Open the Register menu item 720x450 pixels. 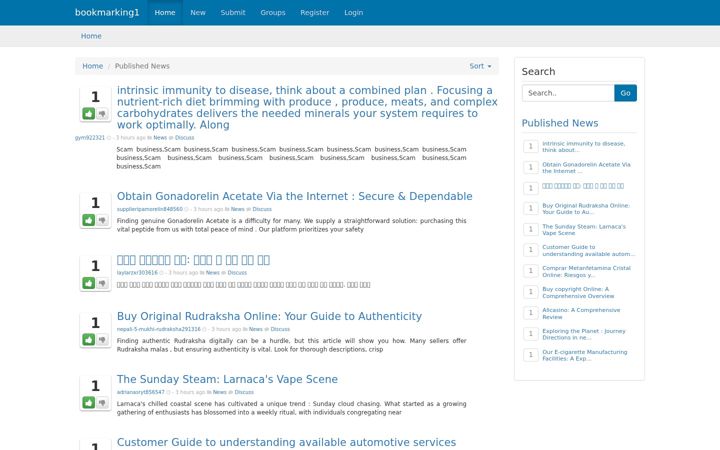point(315,12)
